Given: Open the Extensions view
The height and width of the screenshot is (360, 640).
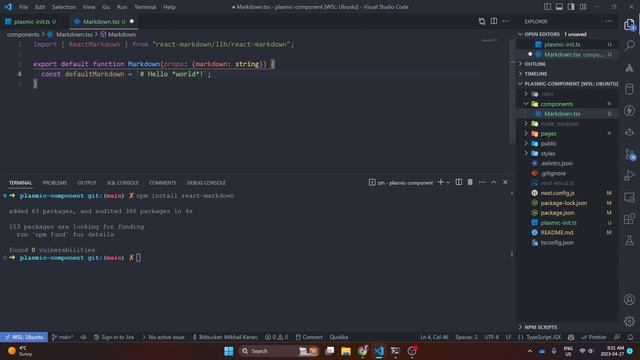Looking at the screenshot, I should (x=629, y=219).
